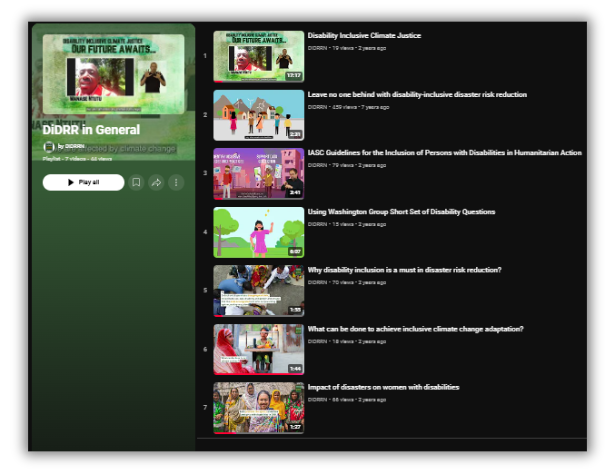The width and height of the screenshot is (615, 473).
Task: Save playlist with the bookmark icon
Action: (137, 182)
